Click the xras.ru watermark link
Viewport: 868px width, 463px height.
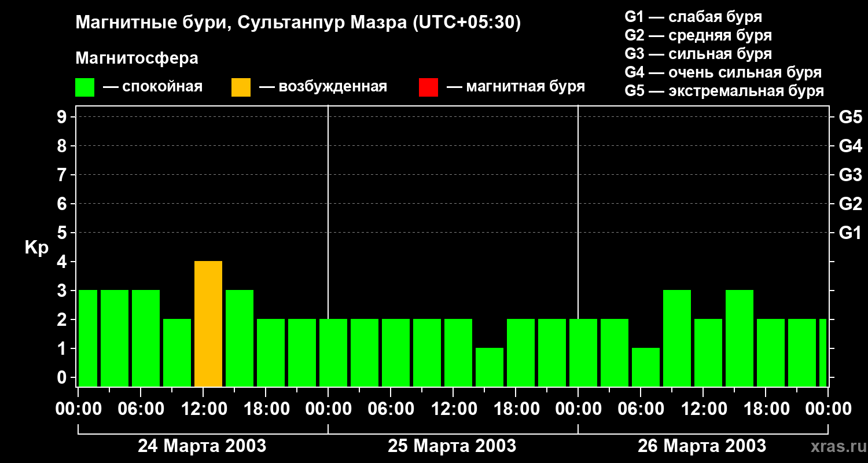(835, 446)
